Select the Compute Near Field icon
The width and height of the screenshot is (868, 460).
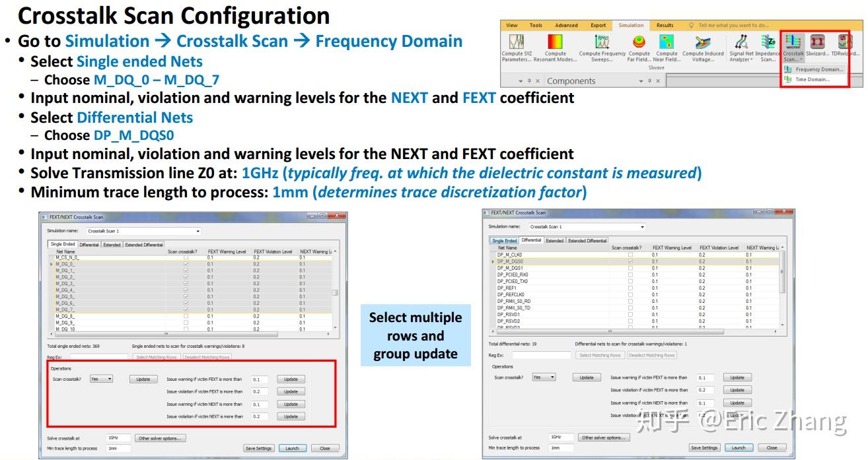point(666,48)
